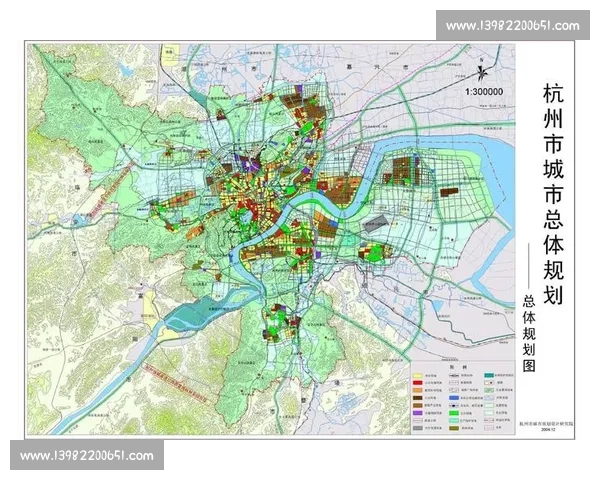Click the map scale text 1:300000
Screen dimensions: 600x480
(484, 91)
